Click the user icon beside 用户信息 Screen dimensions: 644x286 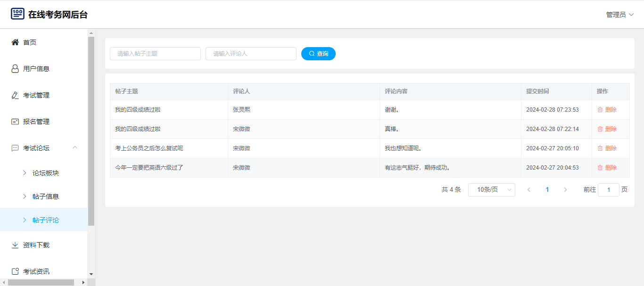tap(15, 69)
